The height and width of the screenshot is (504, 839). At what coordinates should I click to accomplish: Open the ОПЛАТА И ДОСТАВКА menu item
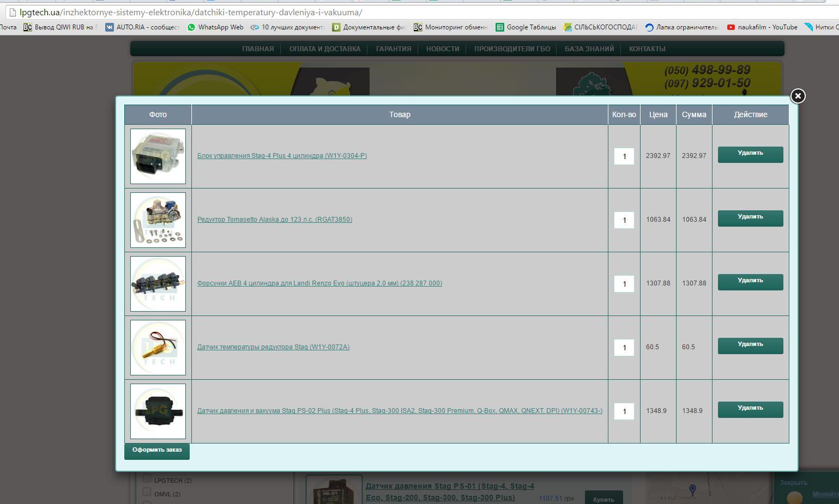(x=324, y=49)
